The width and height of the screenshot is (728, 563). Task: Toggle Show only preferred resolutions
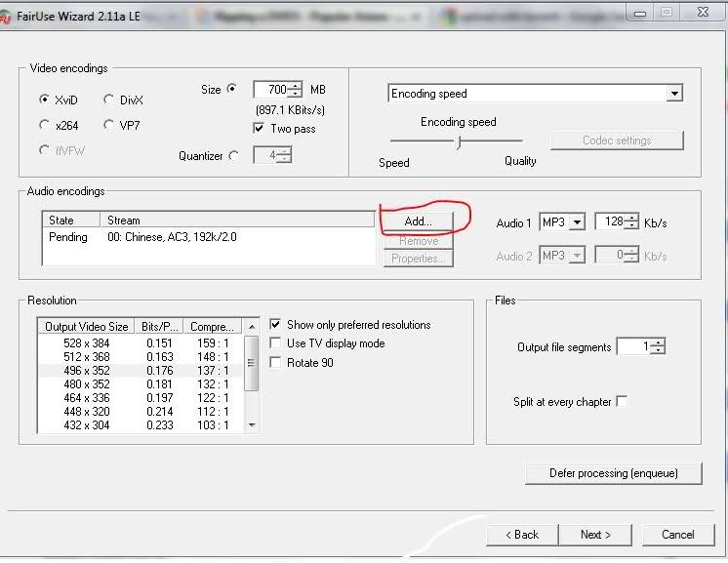[x=275, y=324]
